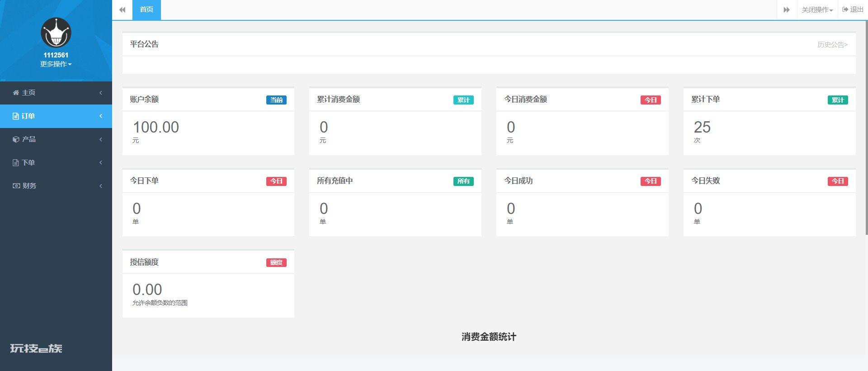
Task: Expand the 订单 sidebar menu chevron
Action: pyautogui.click(x=101, y=116)
